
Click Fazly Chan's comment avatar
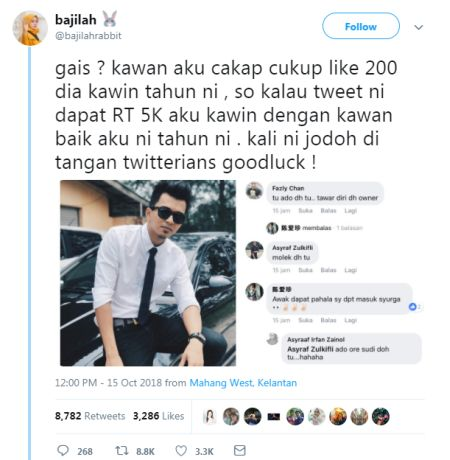pyautogui.click(x=254, y=191)
